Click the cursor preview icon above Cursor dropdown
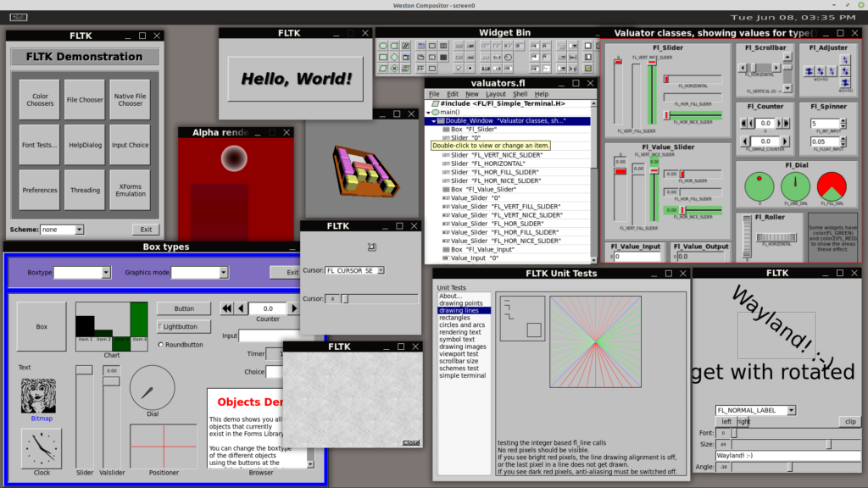The height and width of the screenshot is (488, 868). [x=372, y=247]
